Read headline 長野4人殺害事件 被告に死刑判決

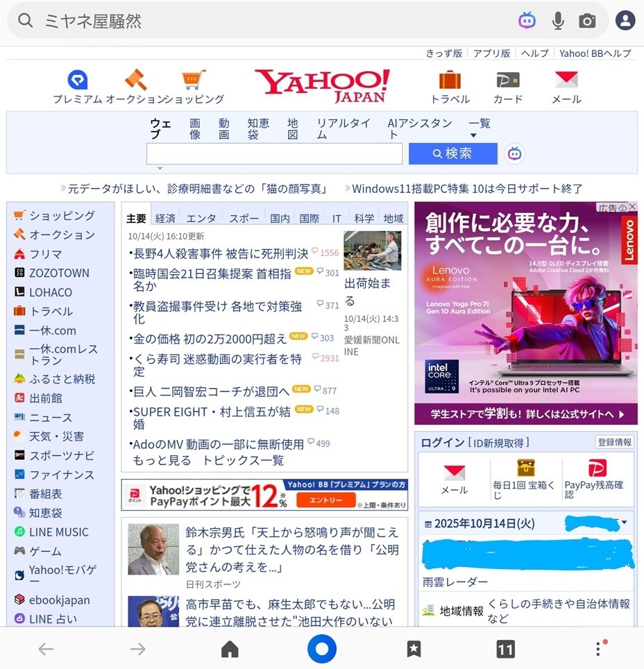[x=221, y=254]
